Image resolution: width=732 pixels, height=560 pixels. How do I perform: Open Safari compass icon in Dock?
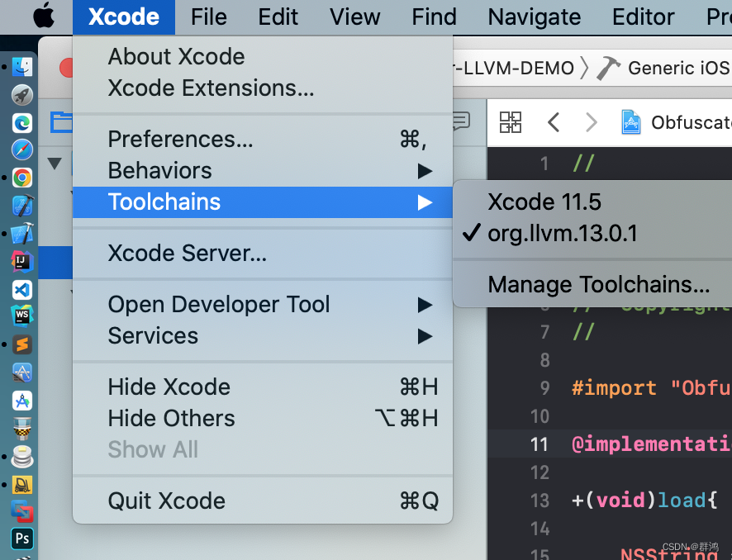pyautogui.click(x=22, y=149)
